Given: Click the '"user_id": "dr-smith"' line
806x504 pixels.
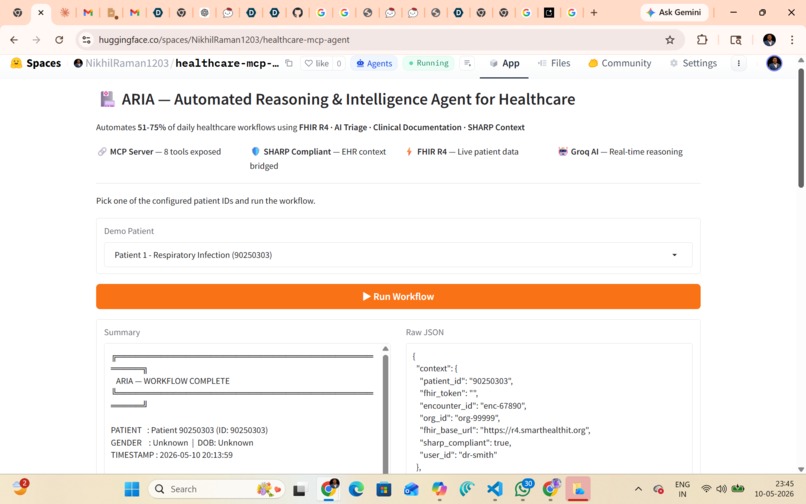Looking at the screenshot, I should pos(459,455).
